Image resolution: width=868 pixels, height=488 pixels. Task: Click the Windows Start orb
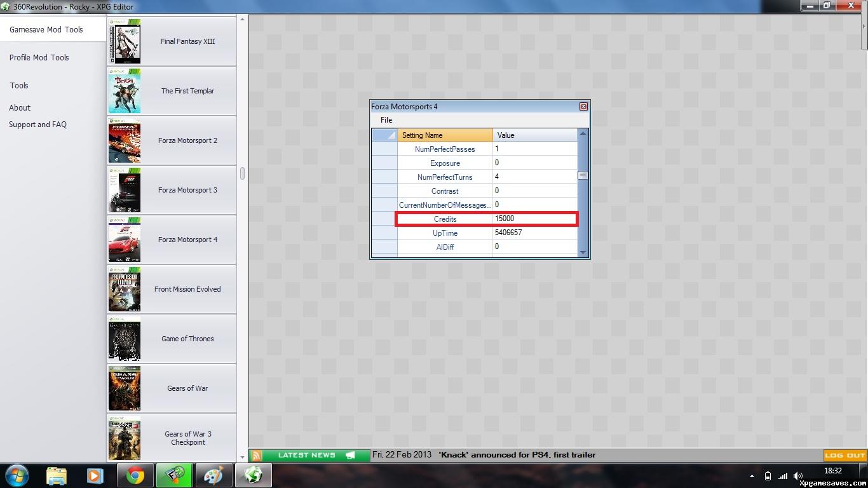[17, 475]
